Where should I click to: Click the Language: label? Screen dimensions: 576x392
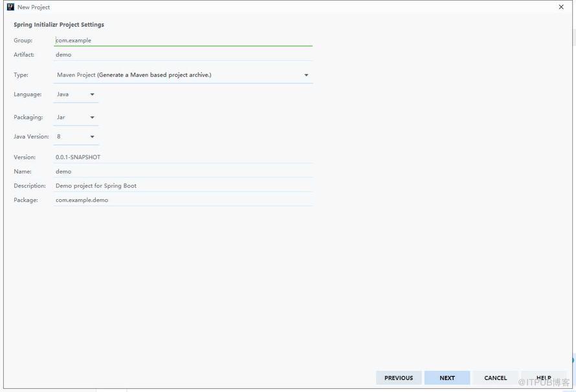pyautogui.click(x=28, y=94)
